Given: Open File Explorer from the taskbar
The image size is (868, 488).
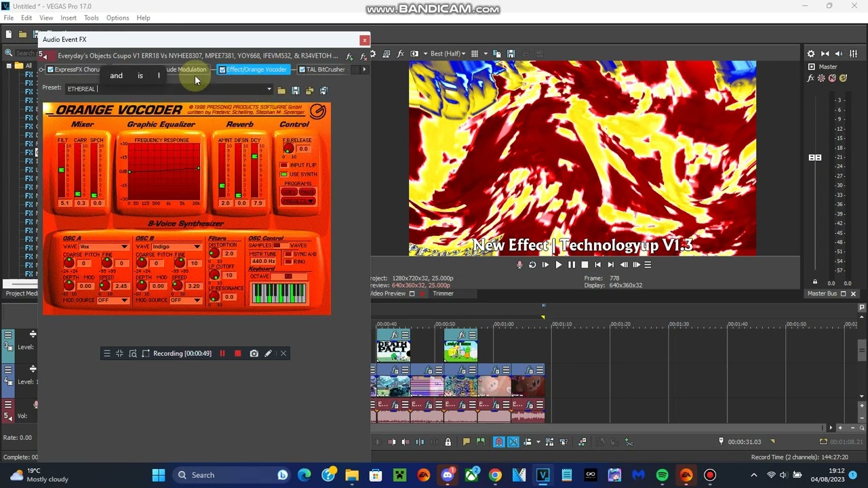Looking at the screenshot, I should [352, 475].
